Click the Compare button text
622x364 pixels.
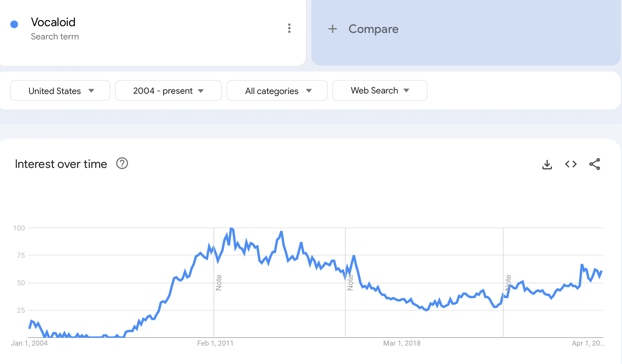point(373,29)
